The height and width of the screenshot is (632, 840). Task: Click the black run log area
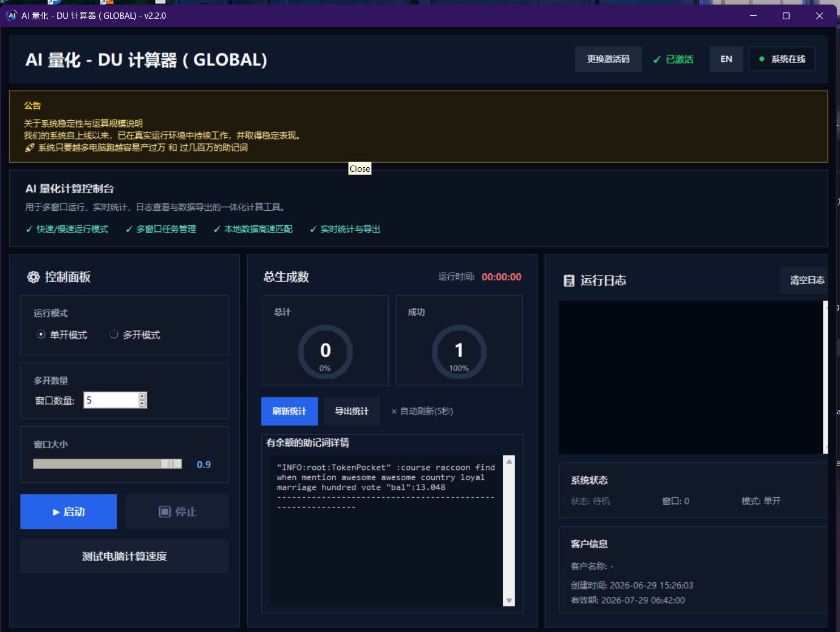pyautogui.click(x=690, y=377)
